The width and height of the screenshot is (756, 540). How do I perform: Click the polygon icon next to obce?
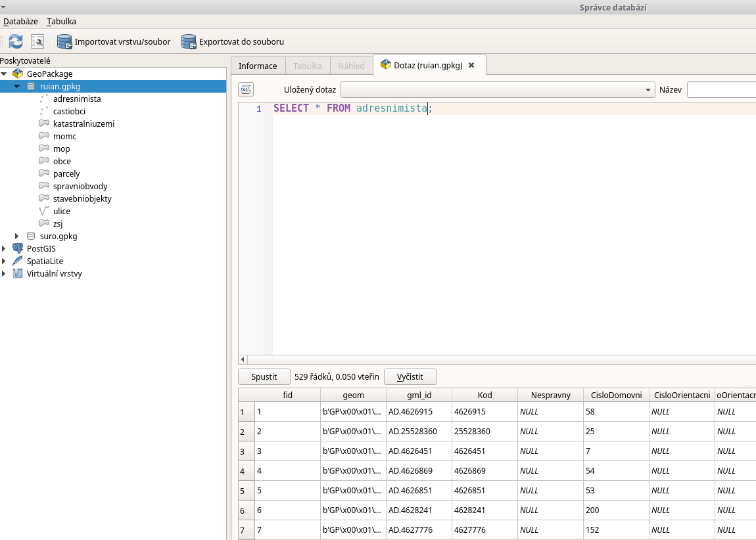[x=44, y=161]
